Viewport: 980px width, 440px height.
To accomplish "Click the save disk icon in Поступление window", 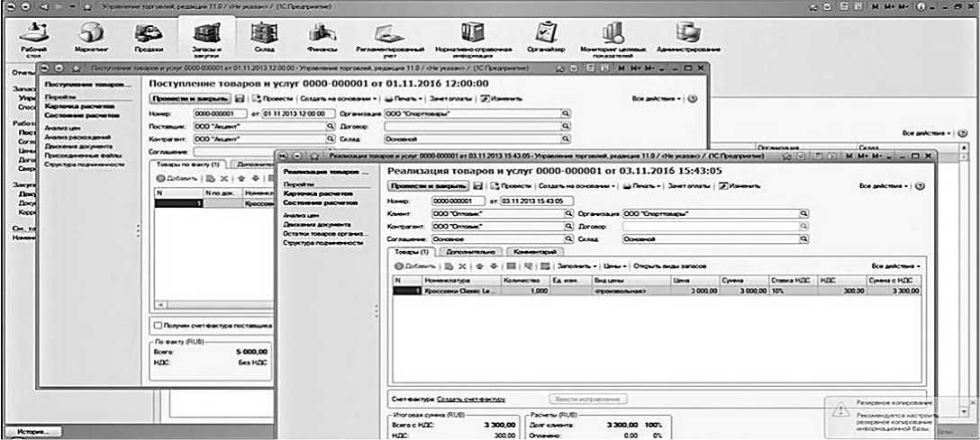I will (x=240, y=99).
